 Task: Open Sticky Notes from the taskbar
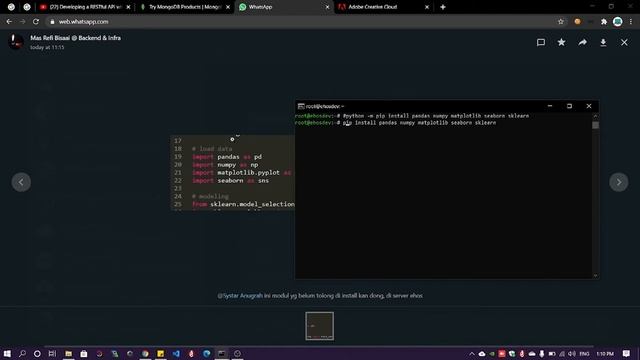pos(160,353)
